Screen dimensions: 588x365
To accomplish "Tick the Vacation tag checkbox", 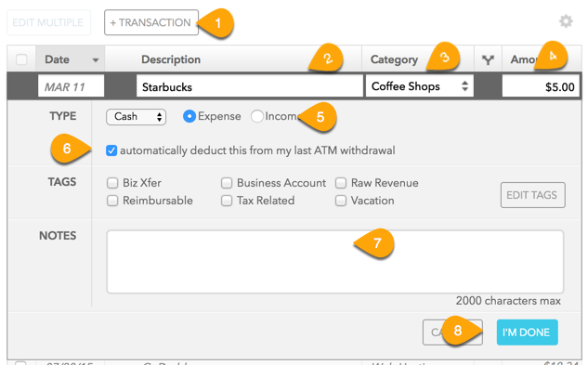I will pos(341,201).
